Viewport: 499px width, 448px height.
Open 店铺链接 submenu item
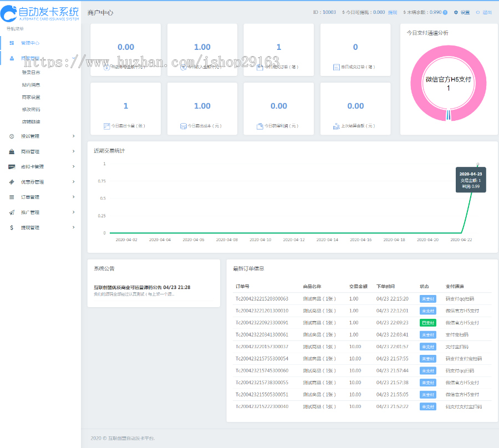coord(30,121)
